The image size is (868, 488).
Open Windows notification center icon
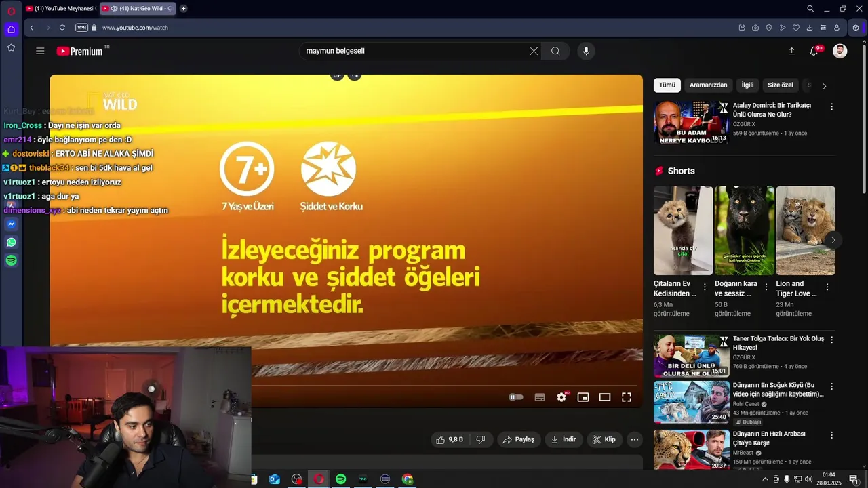point(854,479)
